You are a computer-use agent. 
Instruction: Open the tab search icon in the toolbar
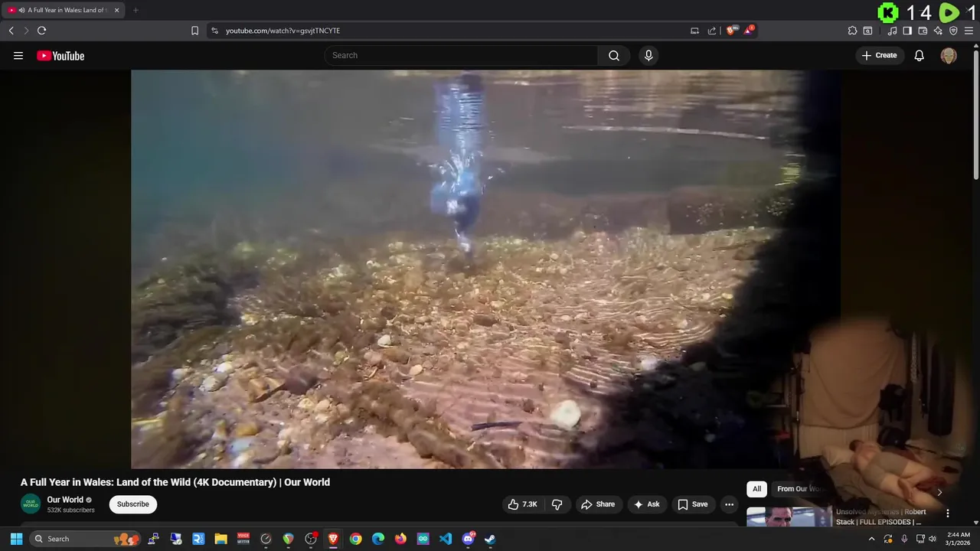pos(867,31)
